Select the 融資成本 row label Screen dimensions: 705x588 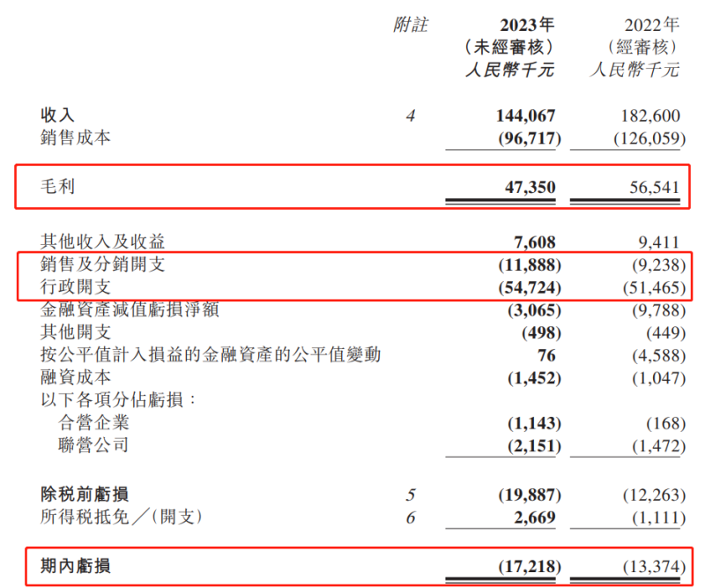[x=75, y=377]
